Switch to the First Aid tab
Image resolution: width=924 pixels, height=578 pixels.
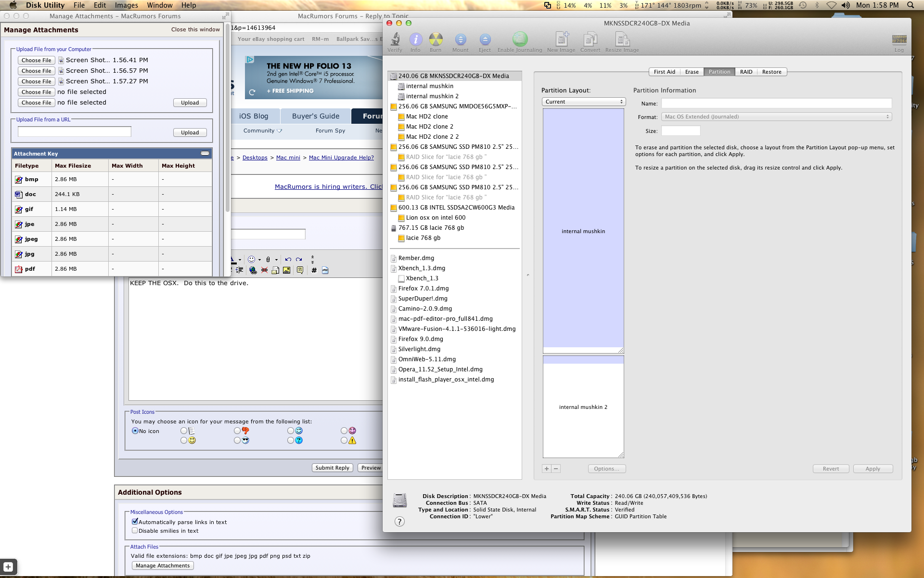click(x=664, y=72)
